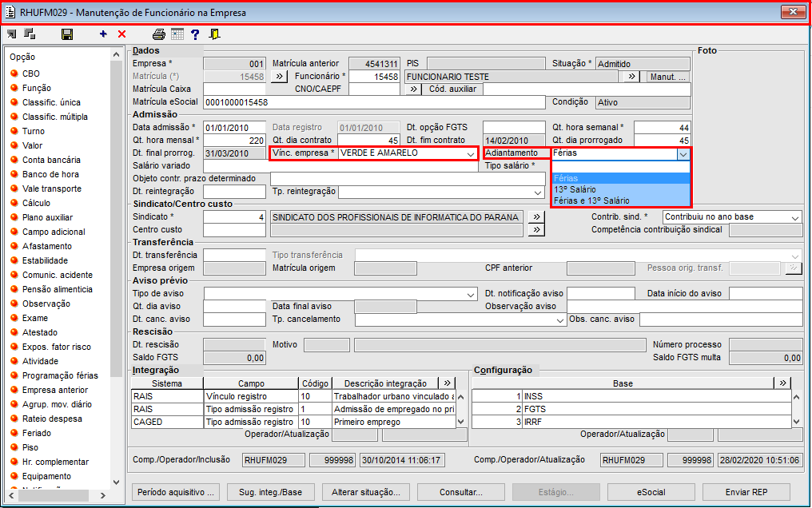The height and width of the screenshot is (508, 812).
Task: Click the >> lookup next to Sindicato name
Action: point(536,216)
